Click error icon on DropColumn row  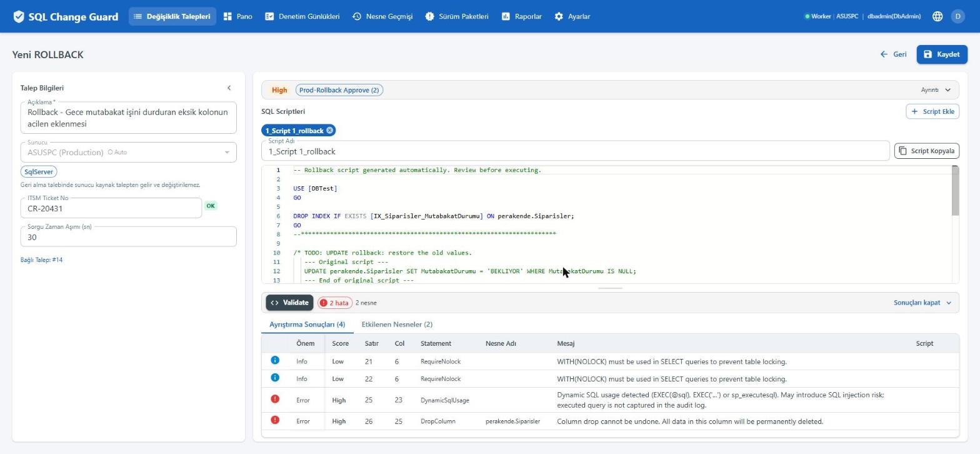[275, 420]
